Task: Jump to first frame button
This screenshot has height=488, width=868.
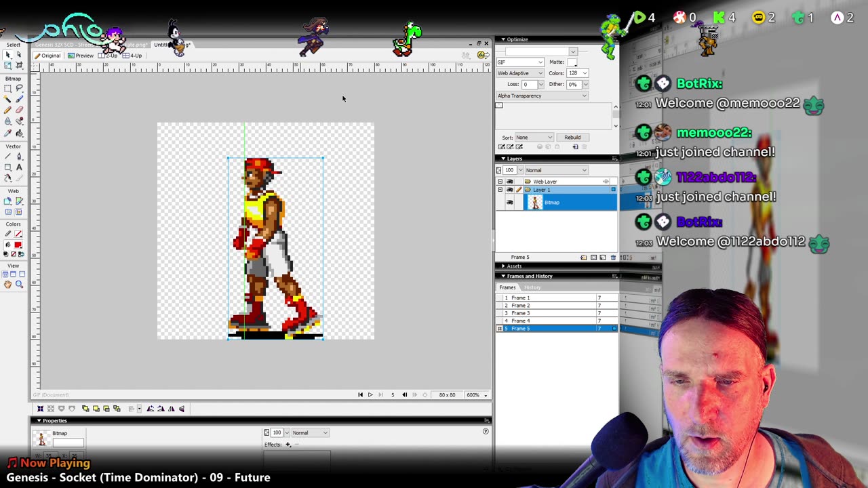Action: click(360, 395)
